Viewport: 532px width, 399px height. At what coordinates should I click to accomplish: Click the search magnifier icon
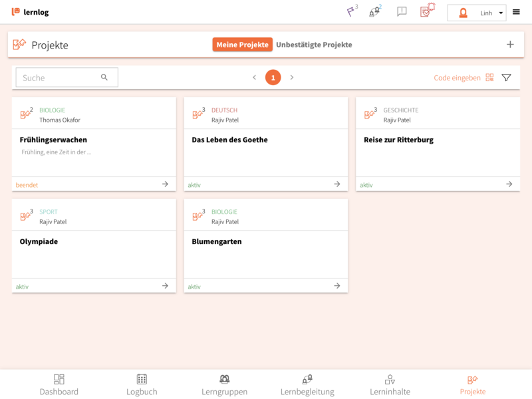click(104, 77)
